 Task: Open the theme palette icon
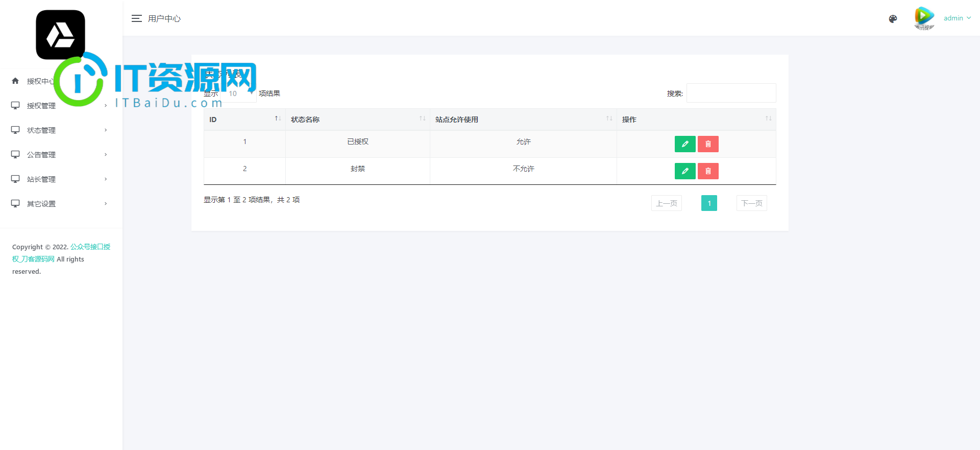[x=893, y=19]
